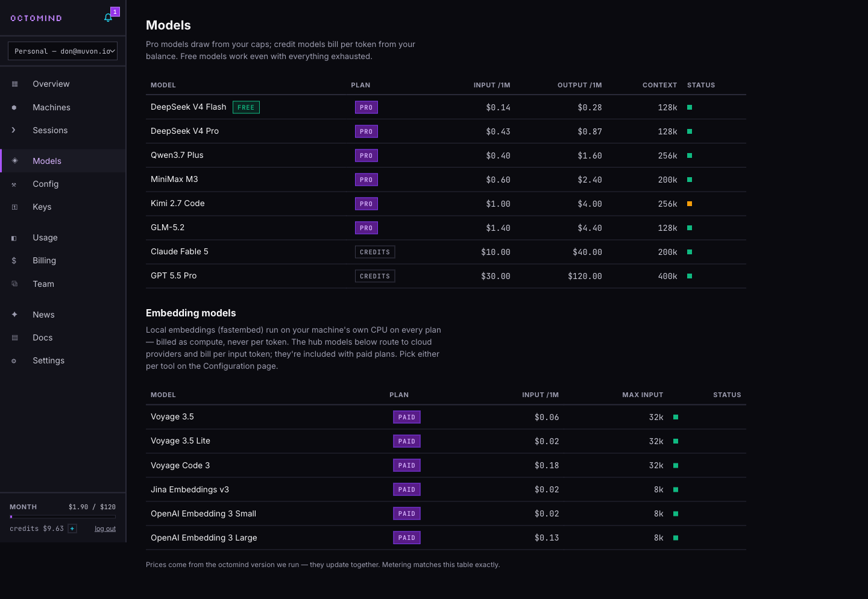Click the Overview grid icon
Screen dimensions: 868x599
(x=14, y=84)
